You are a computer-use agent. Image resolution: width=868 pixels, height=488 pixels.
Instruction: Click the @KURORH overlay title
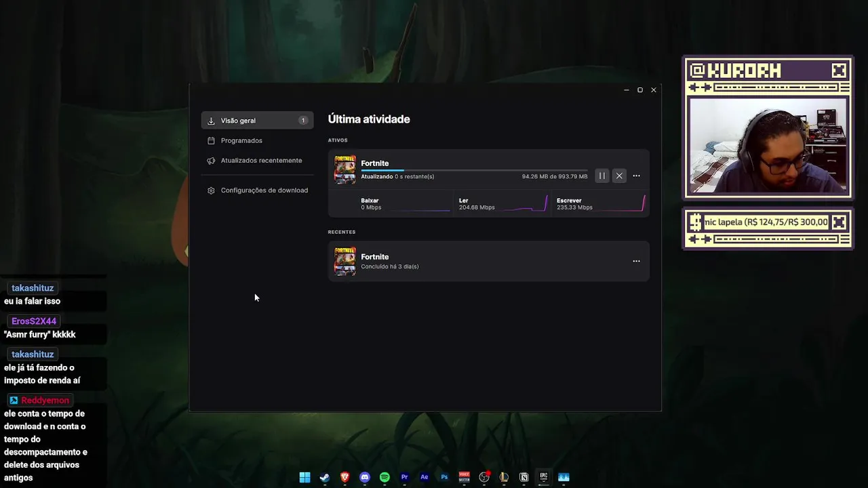(x=736, y=70)
